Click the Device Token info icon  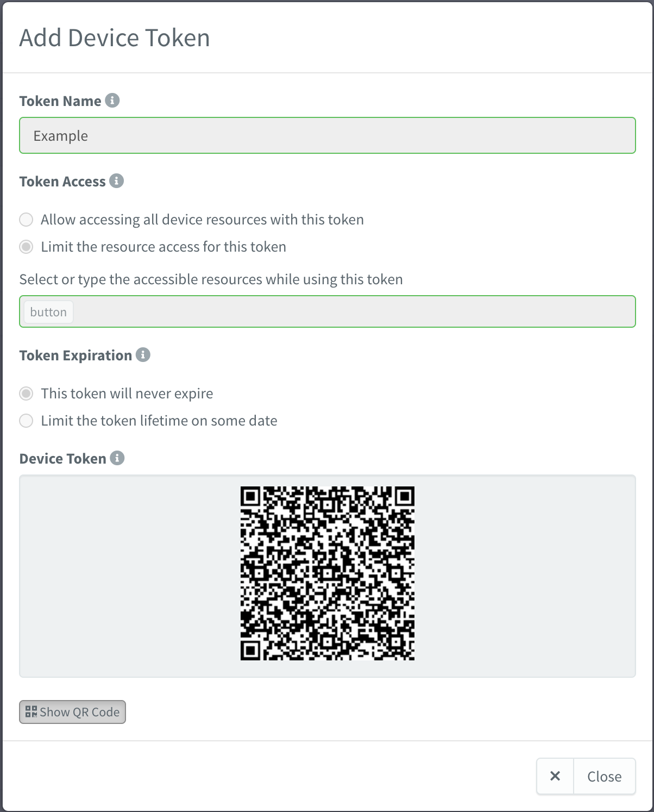(117, 458)
